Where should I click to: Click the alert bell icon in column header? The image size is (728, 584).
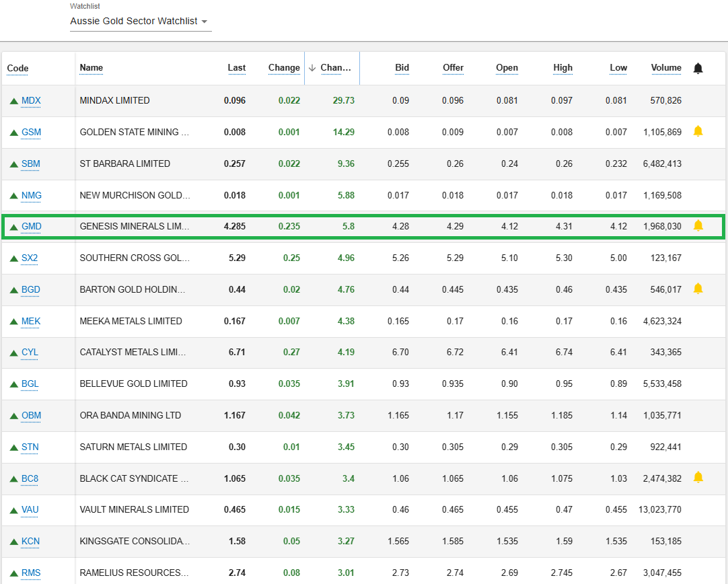[698, 68]
